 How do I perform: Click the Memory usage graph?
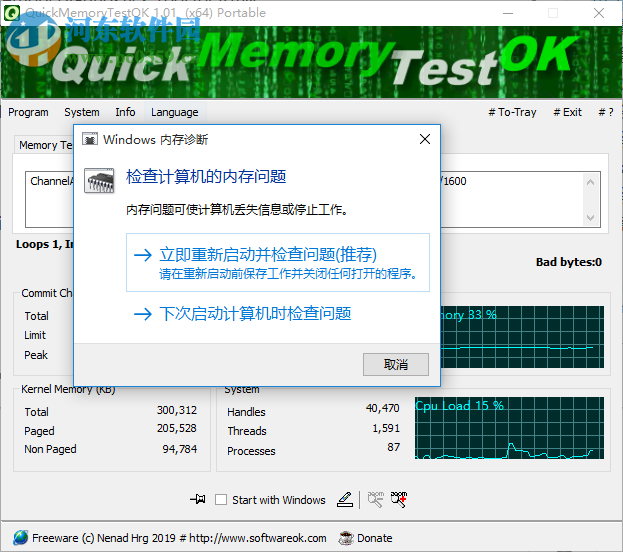(522, 337)
